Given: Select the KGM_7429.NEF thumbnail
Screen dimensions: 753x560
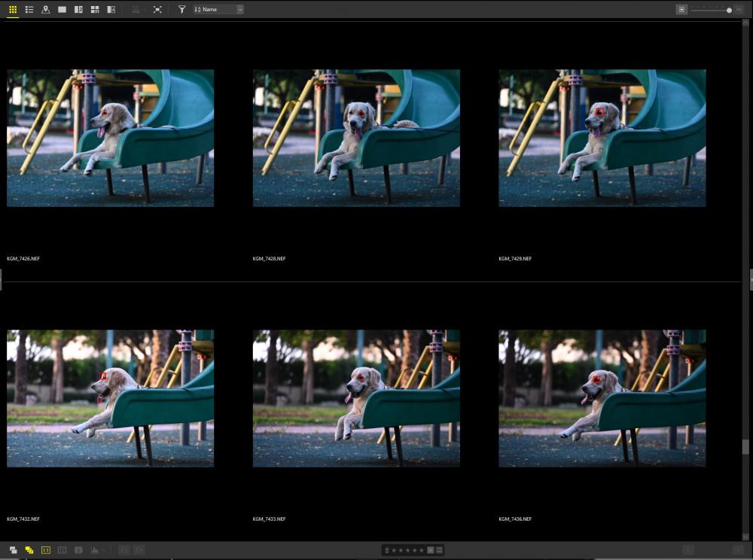Looking at the screenshot, I should click(602, 138).
